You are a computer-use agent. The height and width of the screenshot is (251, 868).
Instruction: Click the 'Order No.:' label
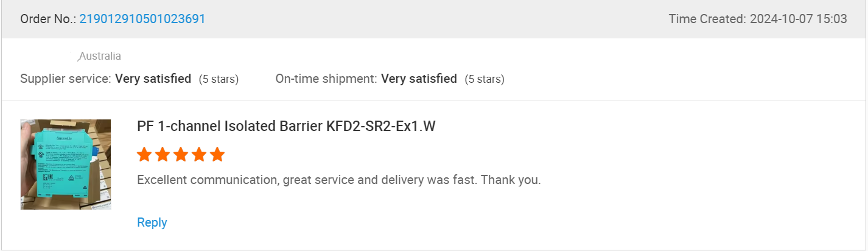pyautogui.click(x=48, y=19)
